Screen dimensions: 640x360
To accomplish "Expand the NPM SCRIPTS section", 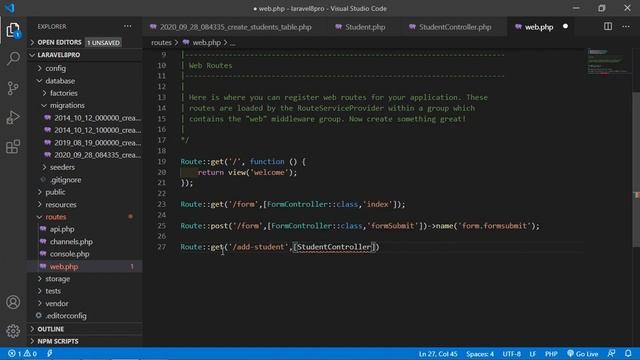I will click(58, 341).
